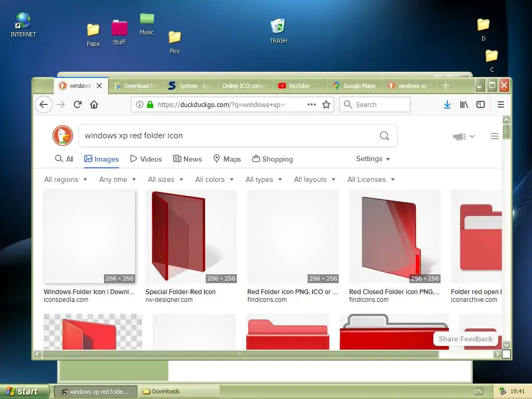
Task: Switch to the Download tab
Action: 136,86
